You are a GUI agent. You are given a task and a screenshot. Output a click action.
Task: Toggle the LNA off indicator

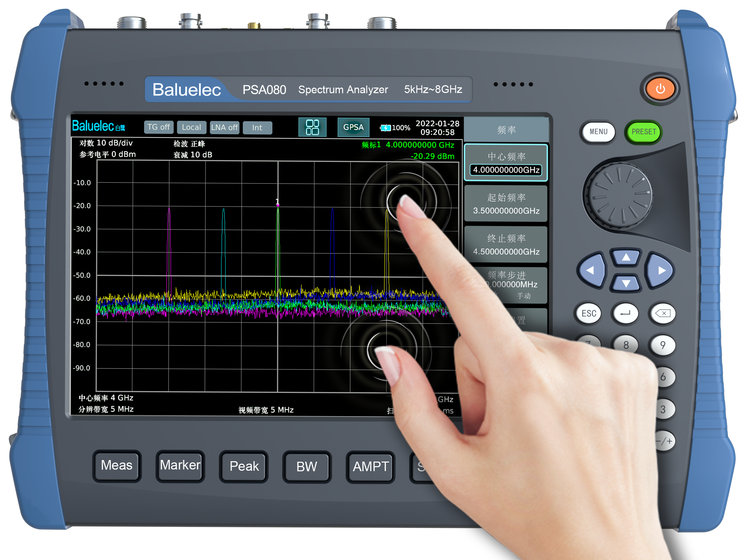click(x=224, y=127)
